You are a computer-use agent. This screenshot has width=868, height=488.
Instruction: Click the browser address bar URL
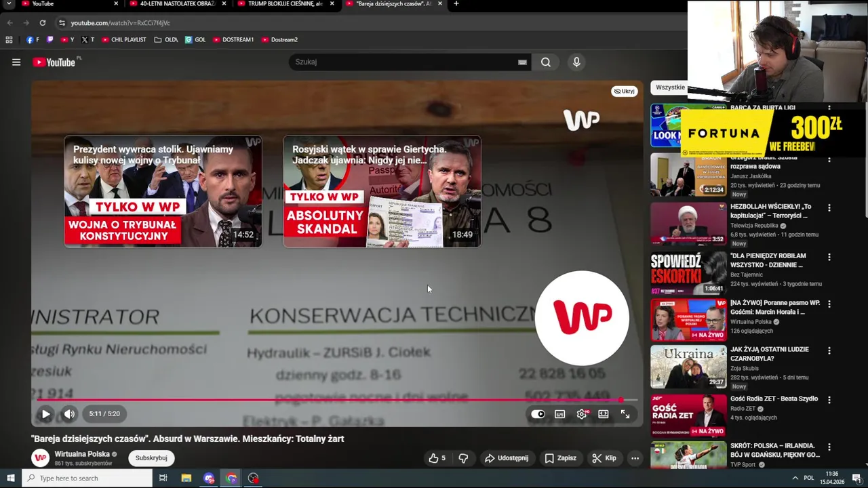point(121,23)
